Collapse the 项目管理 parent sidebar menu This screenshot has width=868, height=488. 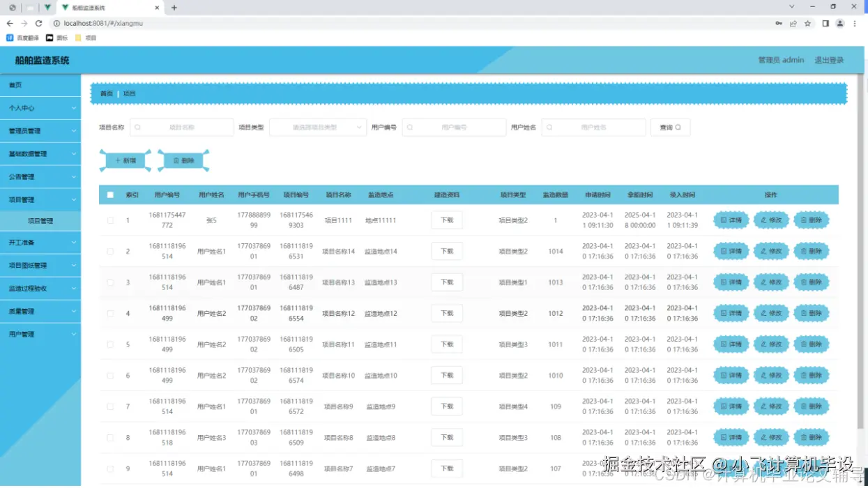(x=40, y=199)
